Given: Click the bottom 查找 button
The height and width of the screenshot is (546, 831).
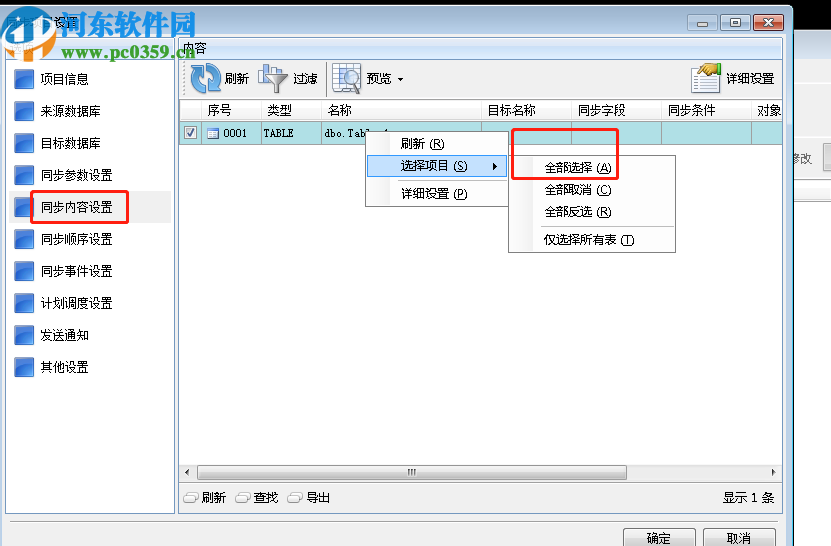Looking at the screenshot, I should point(257,498).
